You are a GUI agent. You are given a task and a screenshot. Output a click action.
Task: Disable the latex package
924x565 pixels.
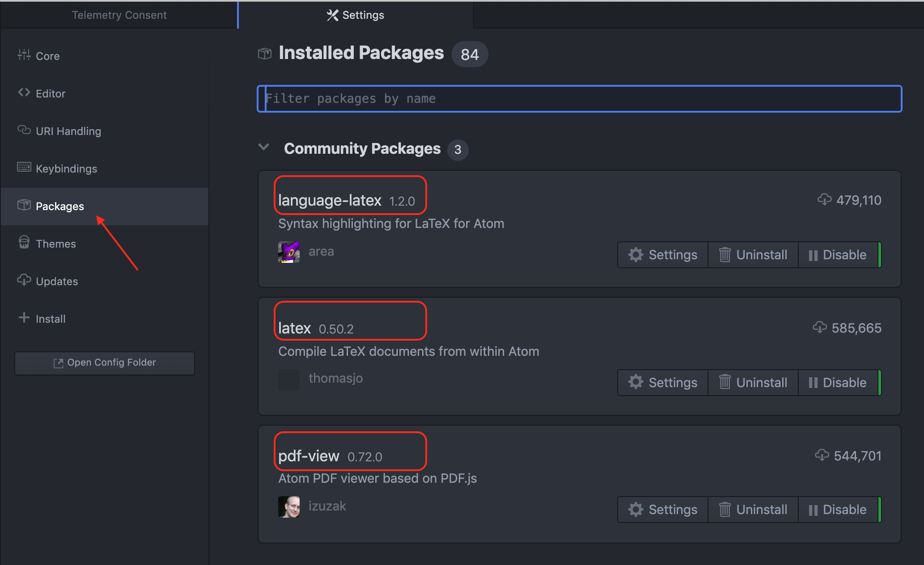click(x=838, y=383)
